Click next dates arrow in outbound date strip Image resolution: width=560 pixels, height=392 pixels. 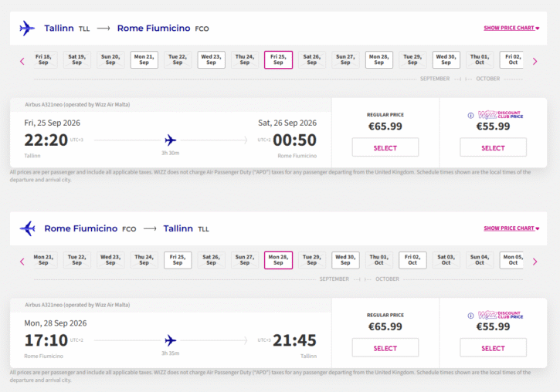(535, 61)
